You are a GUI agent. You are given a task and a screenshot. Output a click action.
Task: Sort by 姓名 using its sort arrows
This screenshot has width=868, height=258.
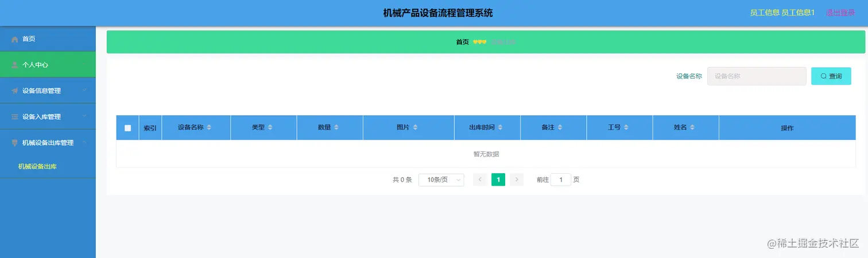tap(692, 127)
